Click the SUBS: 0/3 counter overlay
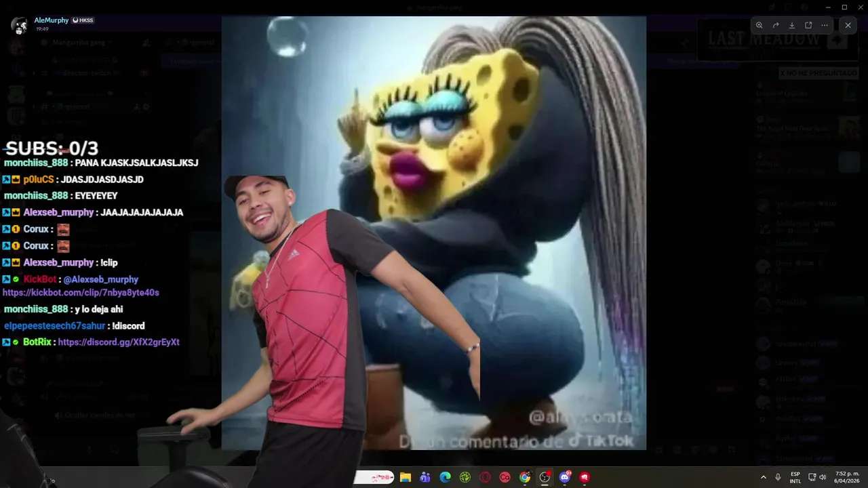The image size is (868, 488). click(52, 148)
